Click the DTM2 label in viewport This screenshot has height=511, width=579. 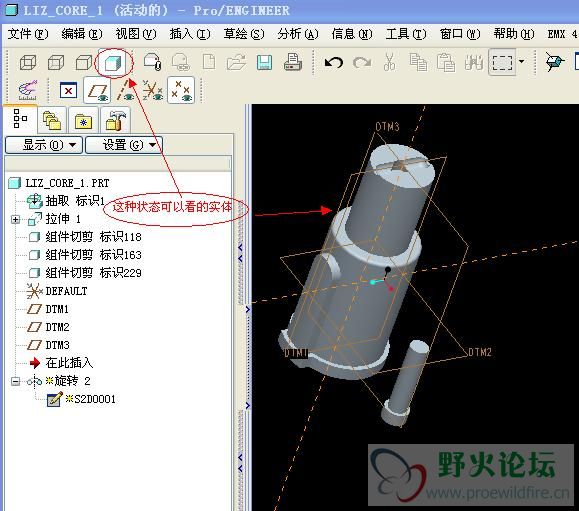480,352
